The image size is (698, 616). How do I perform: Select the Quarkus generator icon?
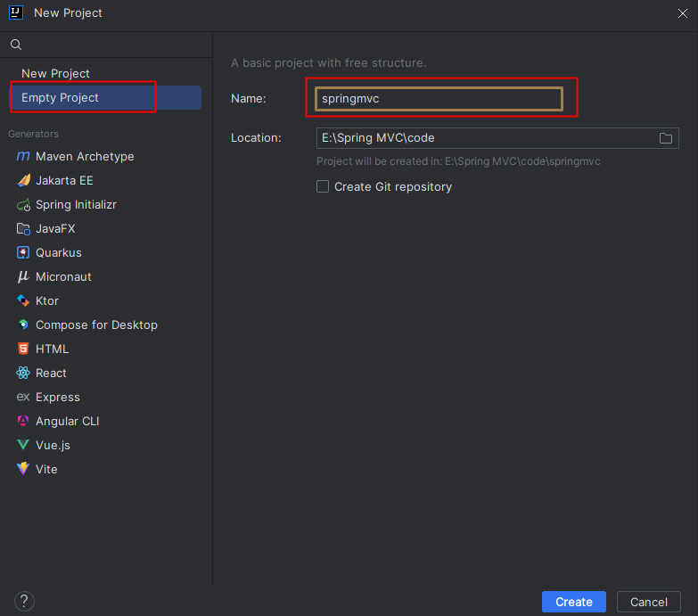pyautogui.click(x=23, y=253)
